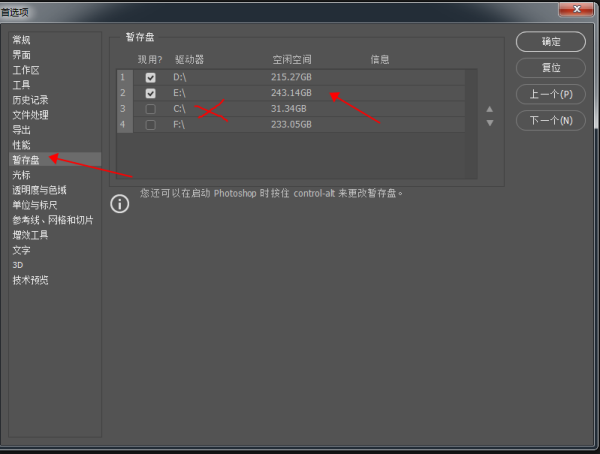This screenshot has width=600, height=454.
Task: Click the 现用? column header
Action: pyautogui.click(x=150, y=59)
